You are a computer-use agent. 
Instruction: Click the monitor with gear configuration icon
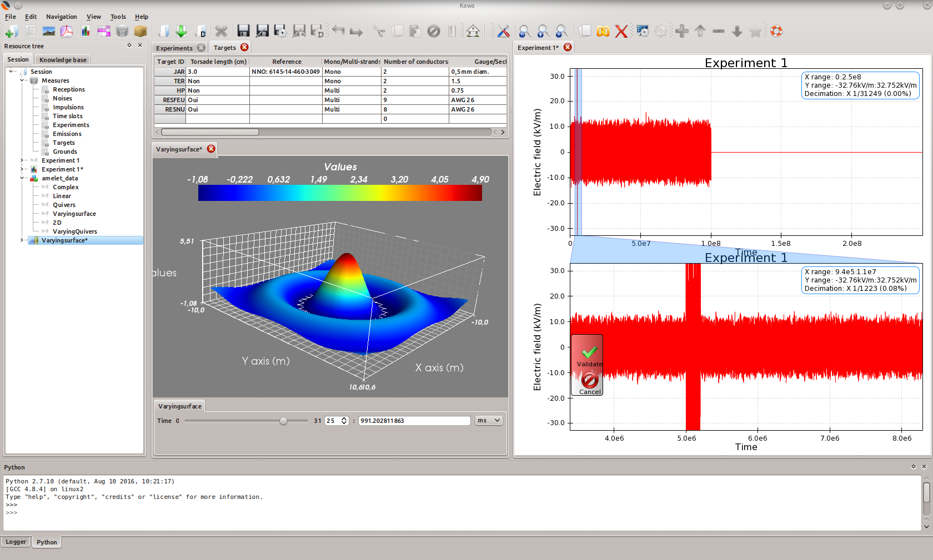[x=643, y=31]
